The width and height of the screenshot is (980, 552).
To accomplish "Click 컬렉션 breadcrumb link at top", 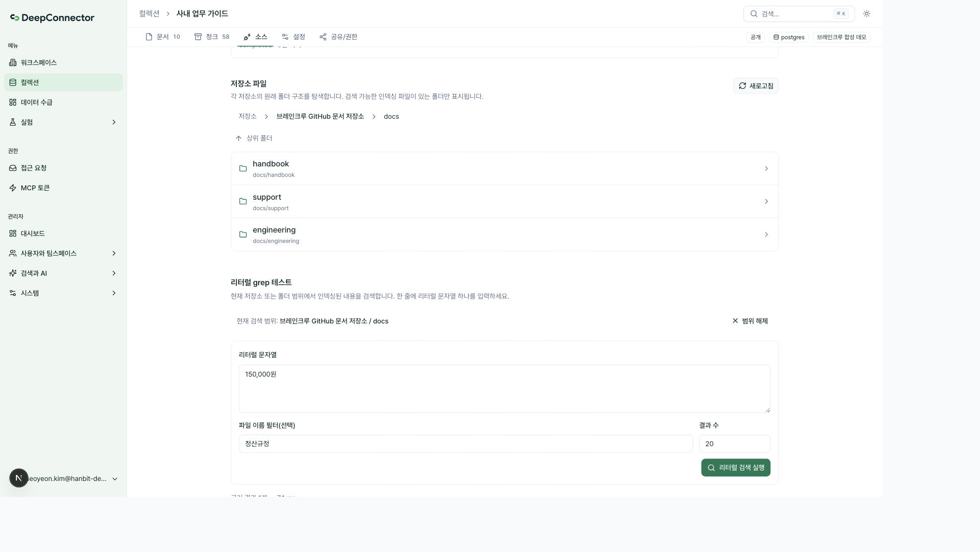I will pyautogui.click(x=149, y=14).
